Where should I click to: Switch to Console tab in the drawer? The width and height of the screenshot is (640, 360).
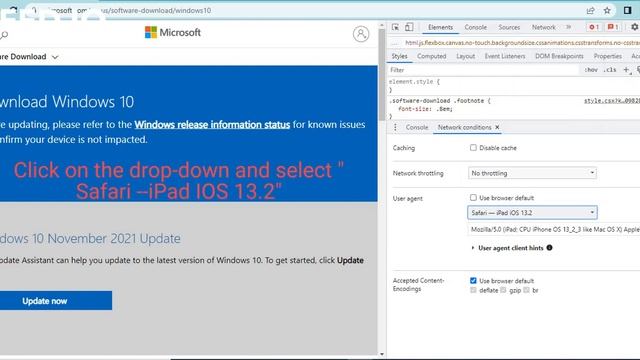pyautogui.click(x=417, y=127)
